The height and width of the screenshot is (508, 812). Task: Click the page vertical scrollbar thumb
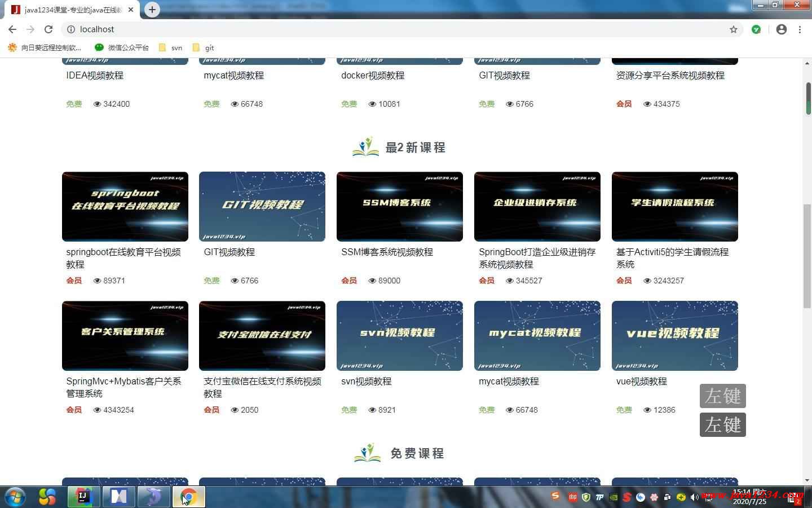tap(807, 256)
